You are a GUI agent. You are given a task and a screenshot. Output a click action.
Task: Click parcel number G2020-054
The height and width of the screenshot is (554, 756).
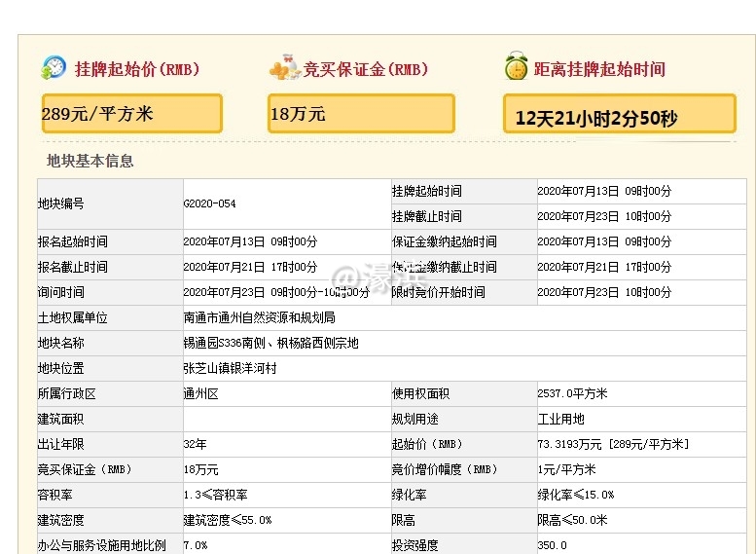tap(209, 203)
